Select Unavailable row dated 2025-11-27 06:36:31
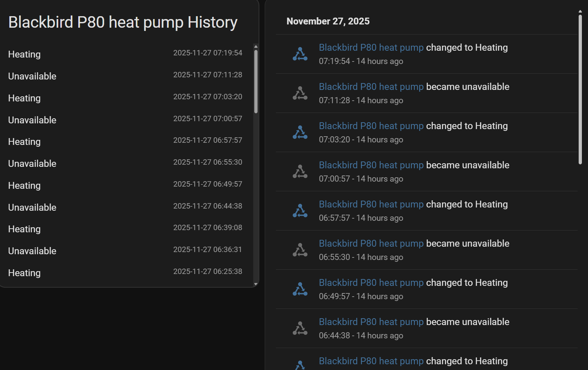The image size is (588, 370). [x=125, y=251]
